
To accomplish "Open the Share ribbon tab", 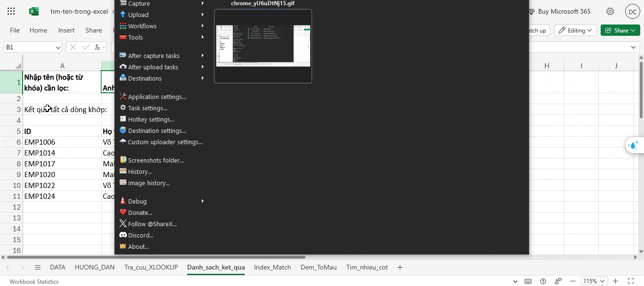I will coord(94,30).
